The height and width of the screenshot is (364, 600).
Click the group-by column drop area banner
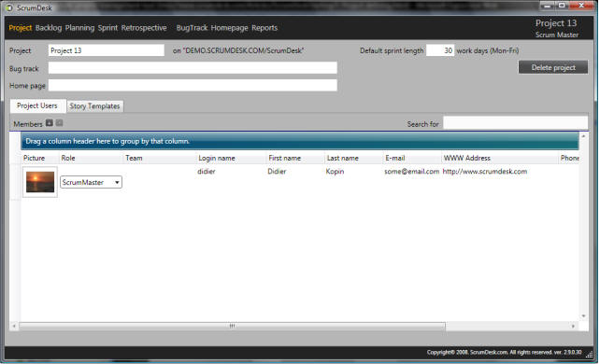[300, 141]
